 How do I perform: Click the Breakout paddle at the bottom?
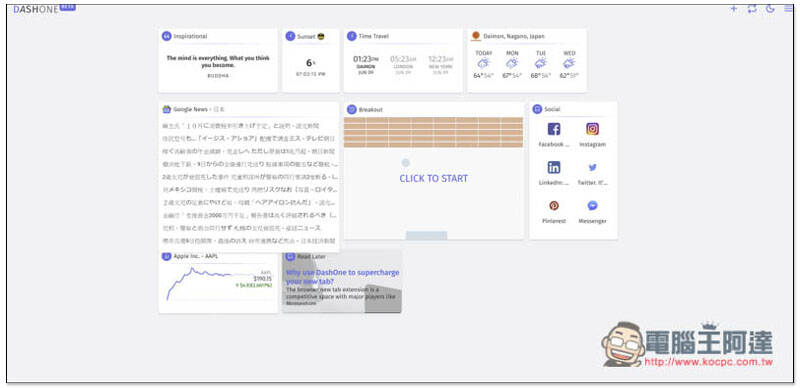click(427, 235)
